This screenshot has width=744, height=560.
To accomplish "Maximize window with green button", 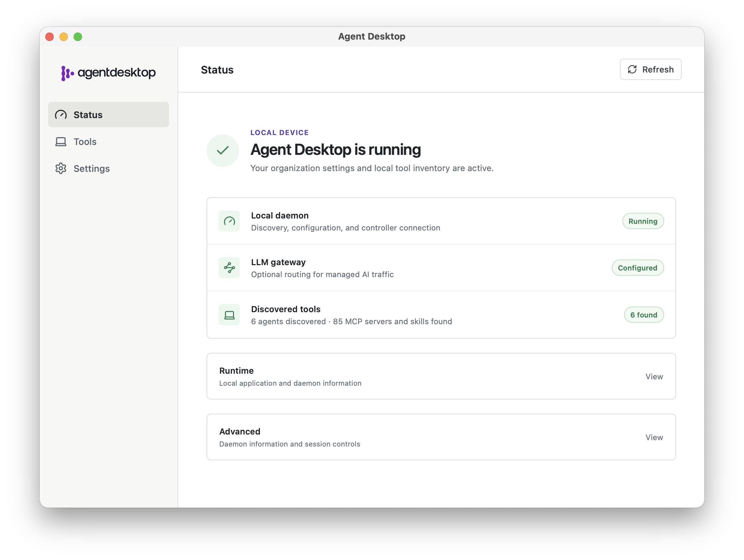I will point(78,37).
